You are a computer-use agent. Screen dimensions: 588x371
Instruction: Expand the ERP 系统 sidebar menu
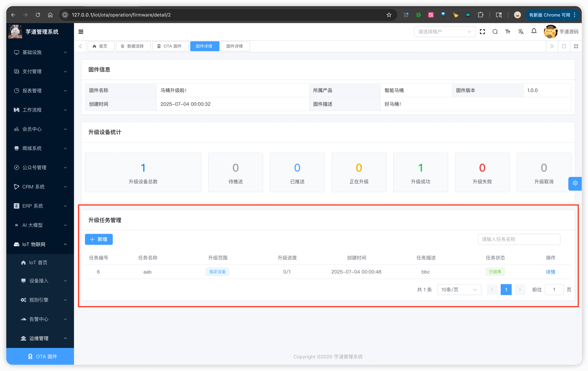coord(40,206)
